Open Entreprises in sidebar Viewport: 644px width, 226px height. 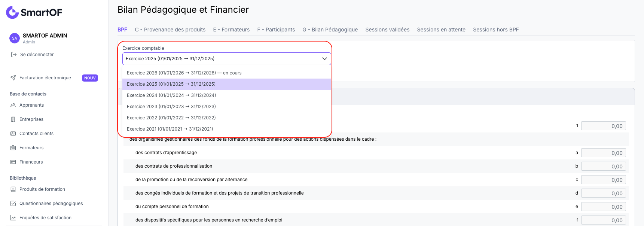tap(31, 119)
